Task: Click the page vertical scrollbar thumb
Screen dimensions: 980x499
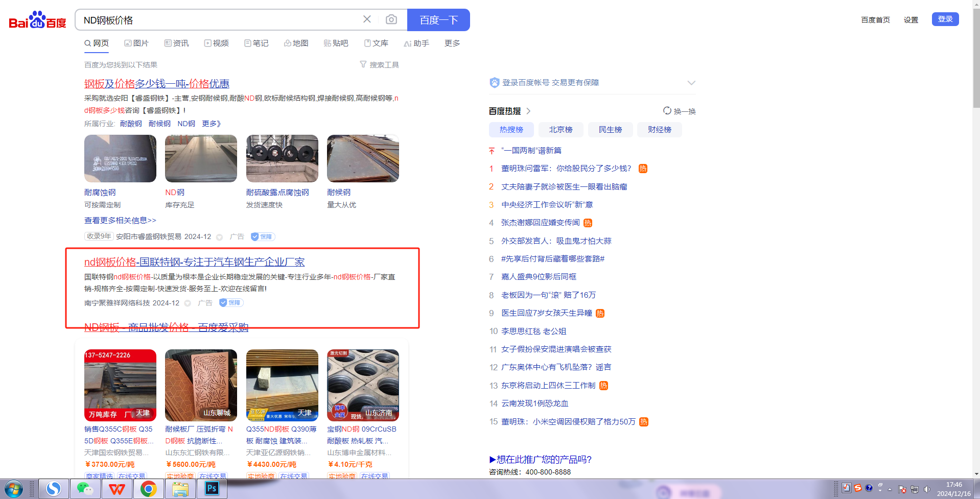Action: coord(976,59)
